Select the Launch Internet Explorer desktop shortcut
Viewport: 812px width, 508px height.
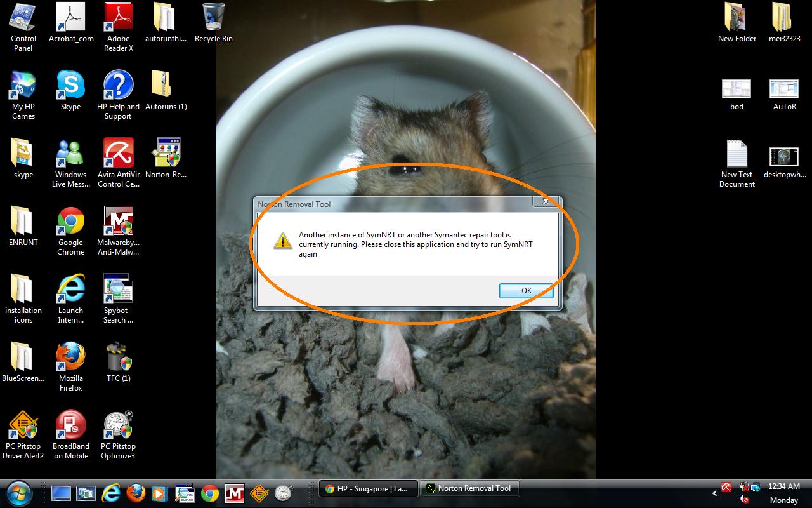tap(71, 299)
